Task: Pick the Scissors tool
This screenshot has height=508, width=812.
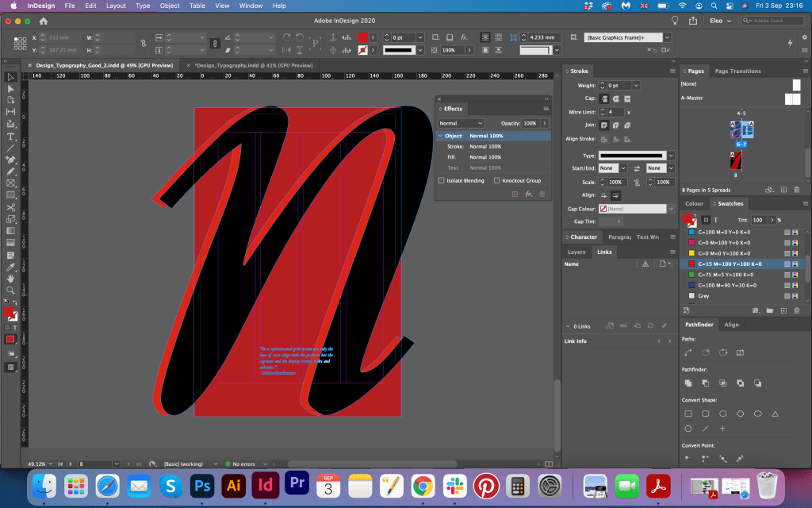Action: [10, 207]
